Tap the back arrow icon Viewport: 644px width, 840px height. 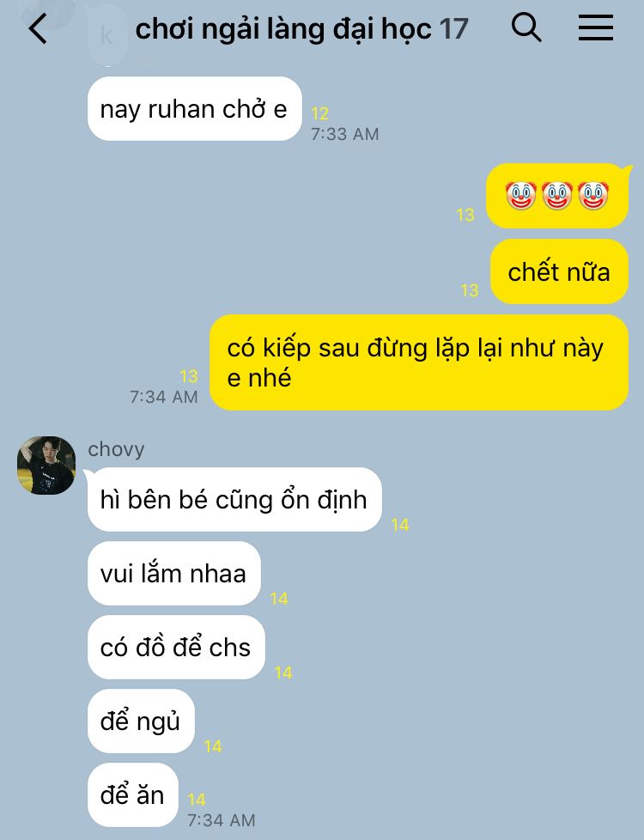(x=38, y=28)
